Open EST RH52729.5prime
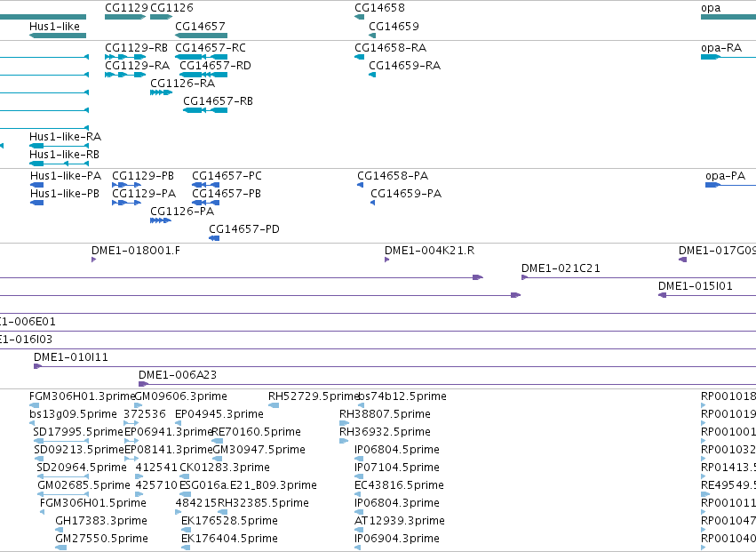 (x=314, y=396)
